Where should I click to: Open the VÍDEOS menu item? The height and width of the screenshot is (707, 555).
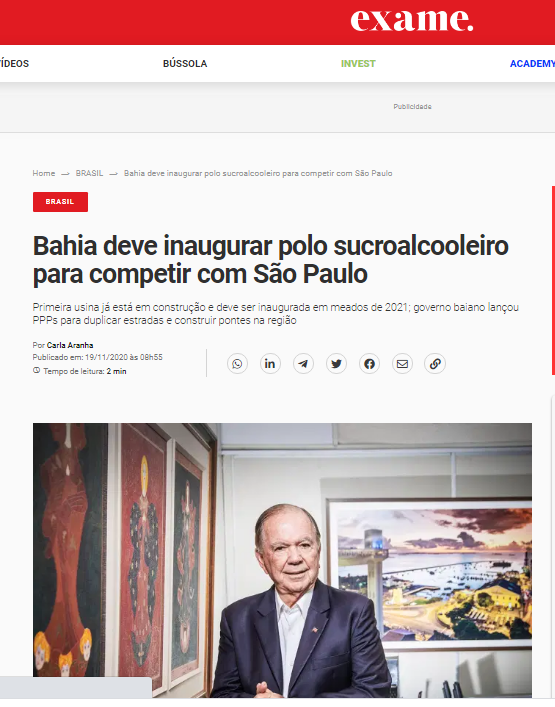[x=14, y=64]
